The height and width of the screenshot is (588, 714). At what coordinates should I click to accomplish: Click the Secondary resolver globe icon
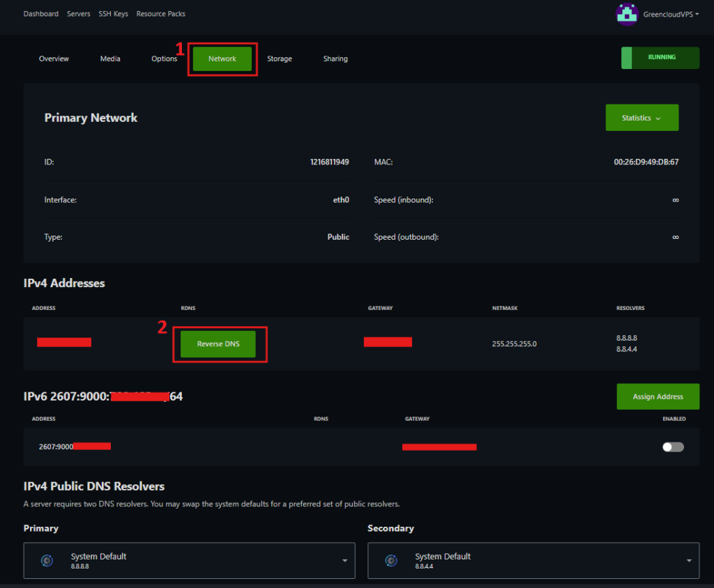[391, 560]
